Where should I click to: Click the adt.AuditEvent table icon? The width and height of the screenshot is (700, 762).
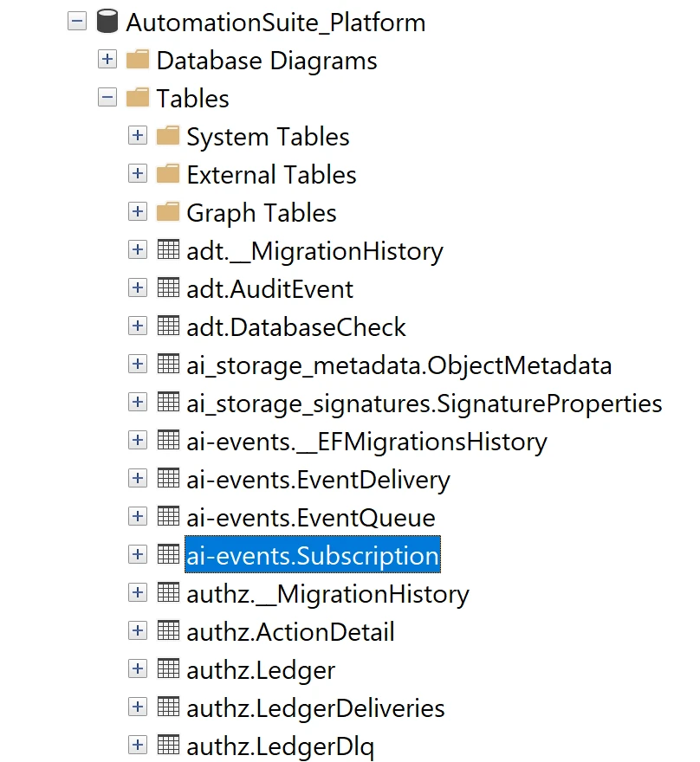coord(168,287)
